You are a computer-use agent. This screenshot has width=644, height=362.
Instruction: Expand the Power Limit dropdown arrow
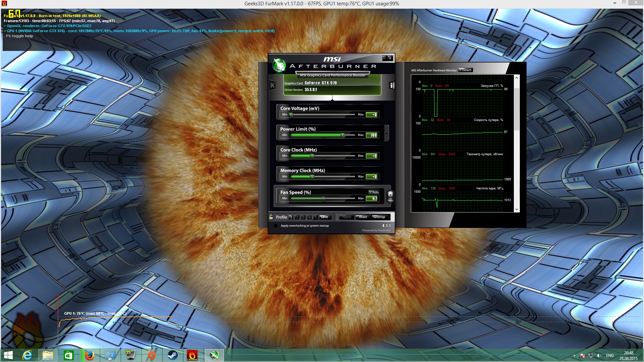386,133
